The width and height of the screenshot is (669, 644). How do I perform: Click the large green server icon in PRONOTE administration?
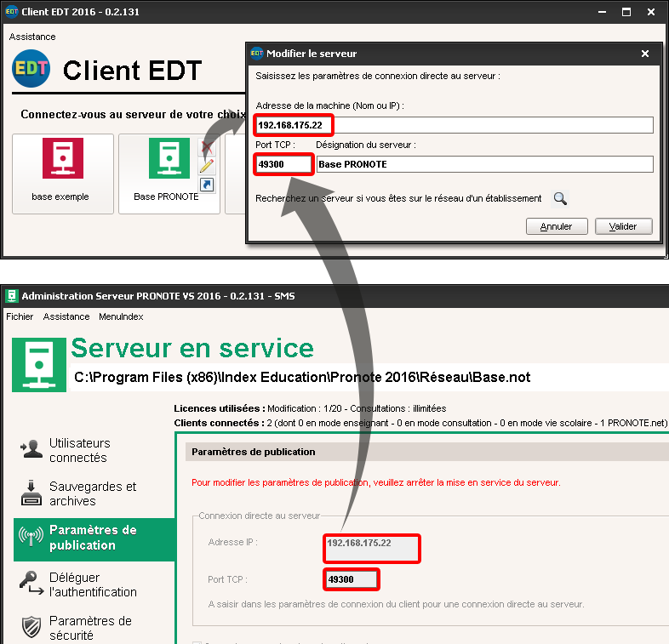click(x=39, y=365)
